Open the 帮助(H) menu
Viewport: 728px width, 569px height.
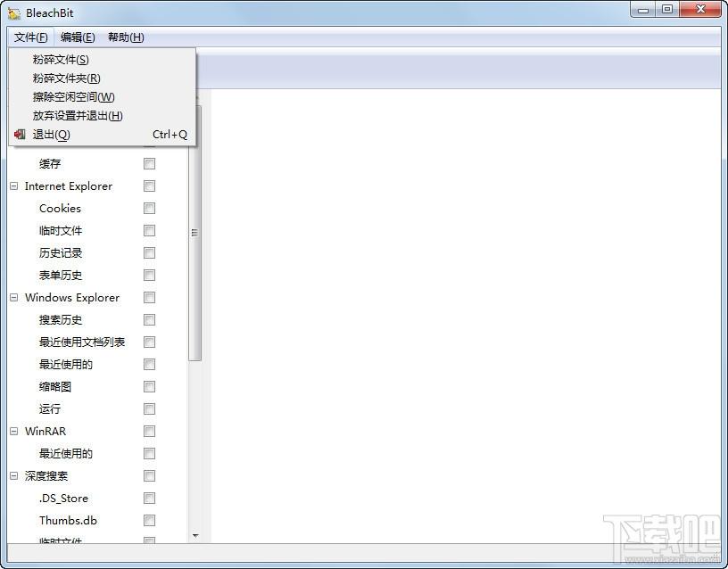126,37
